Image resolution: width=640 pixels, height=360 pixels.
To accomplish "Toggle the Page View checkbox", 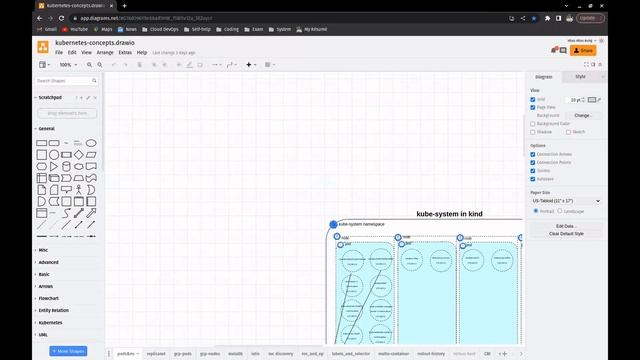I will [x=533, y=107].
